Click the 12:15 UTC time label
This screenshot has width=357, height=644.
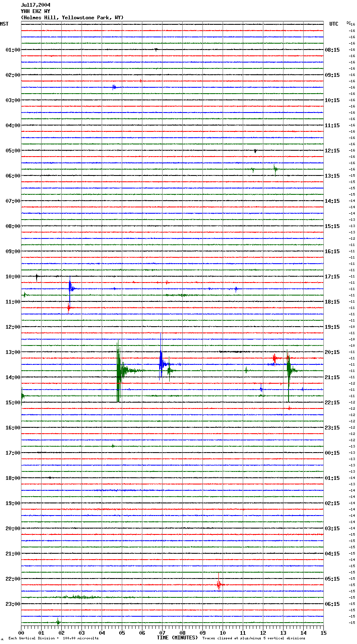[x=332, y=151]
